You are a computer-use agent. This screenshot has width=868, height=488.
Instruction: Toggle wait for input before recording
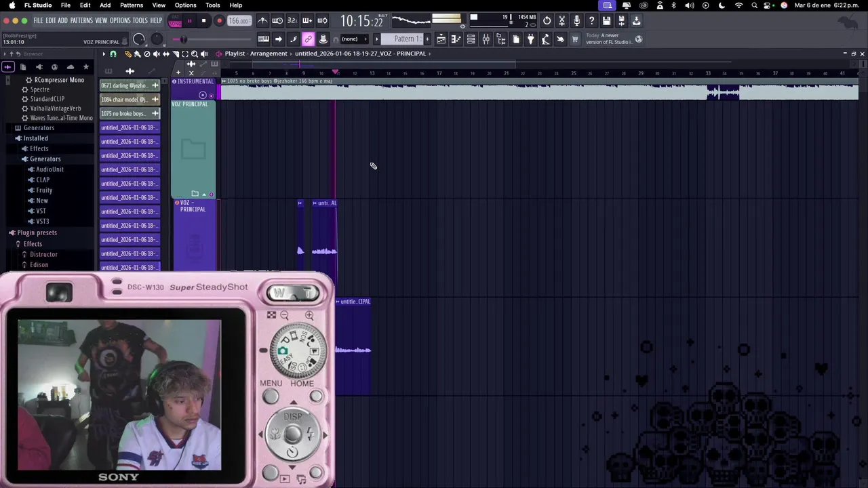277,21
